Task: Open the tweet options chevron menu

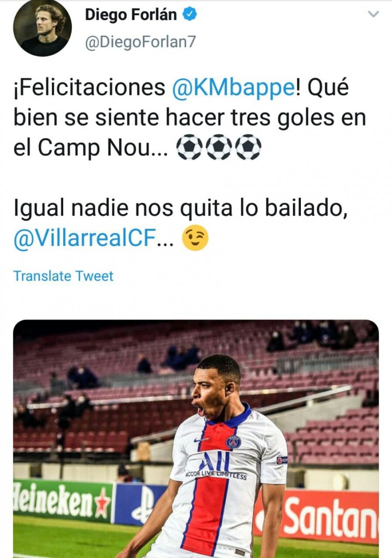Action: click(373, 15)
